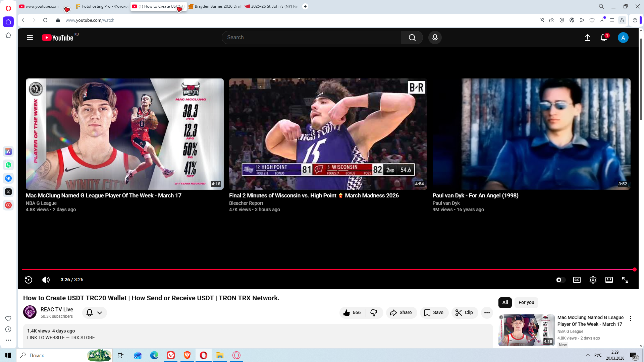This screenshot has height=362, width=644.
Task: Open YouTube notifications bell
Action: [603, 38]
